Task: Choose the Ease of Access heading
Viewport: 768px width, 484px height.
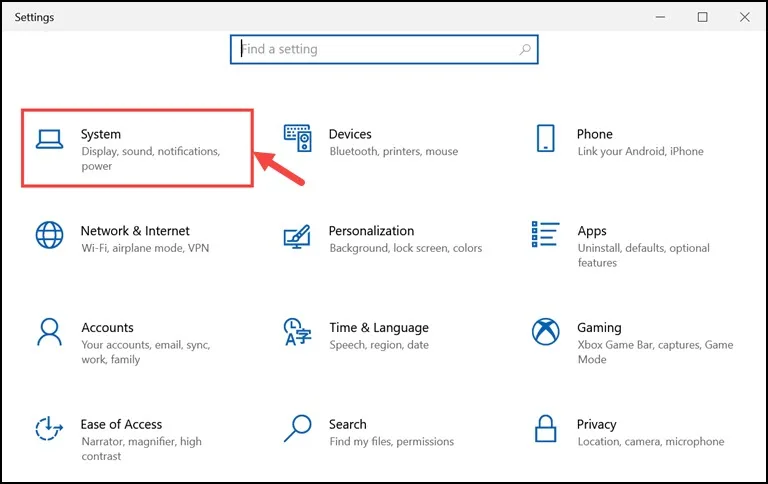Action: (x=121, y=424)
